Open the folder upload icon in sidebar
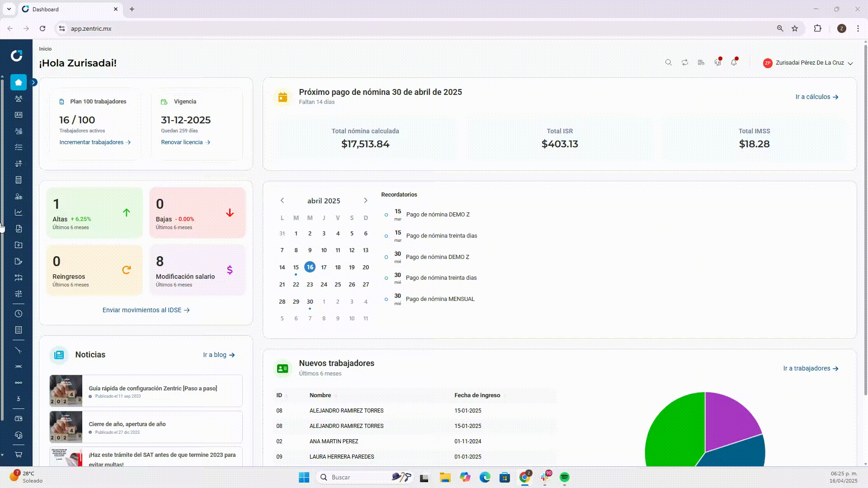 19,245
